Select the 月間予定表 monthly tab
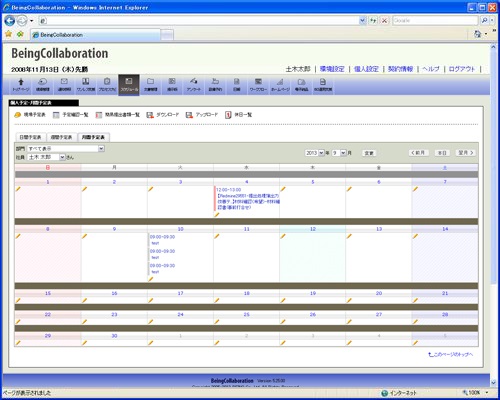Image resolution: width=500 pixels, height=400 pixels. click(93, 137)
